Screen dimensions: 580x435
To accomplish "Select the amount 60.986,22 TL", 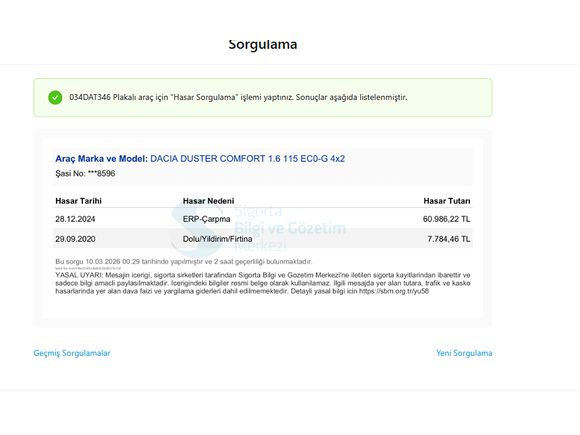I will tap(446, 219).
